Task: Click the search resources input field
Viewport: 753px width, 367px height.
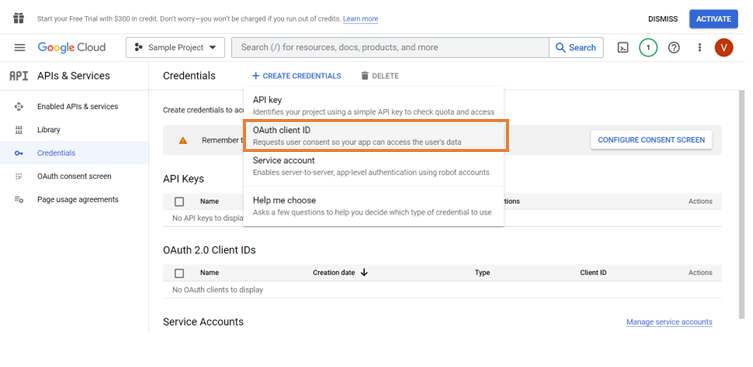Action: [390, 48]
